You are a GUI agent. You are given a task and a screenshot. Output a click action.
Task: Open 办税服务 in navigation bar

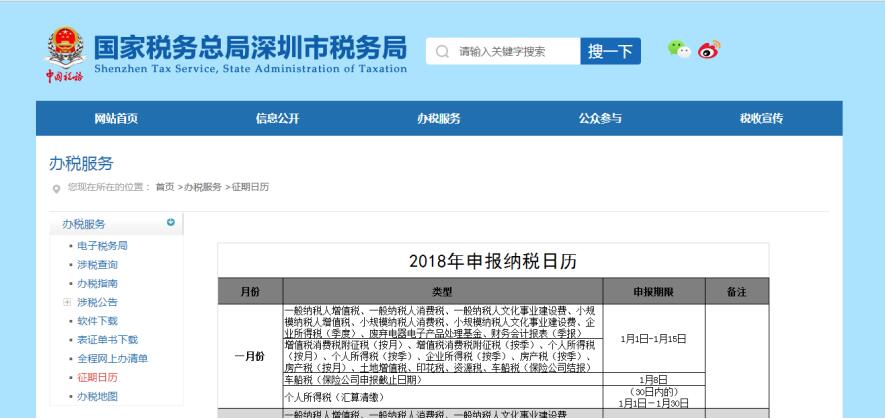(x=439, y=119)
